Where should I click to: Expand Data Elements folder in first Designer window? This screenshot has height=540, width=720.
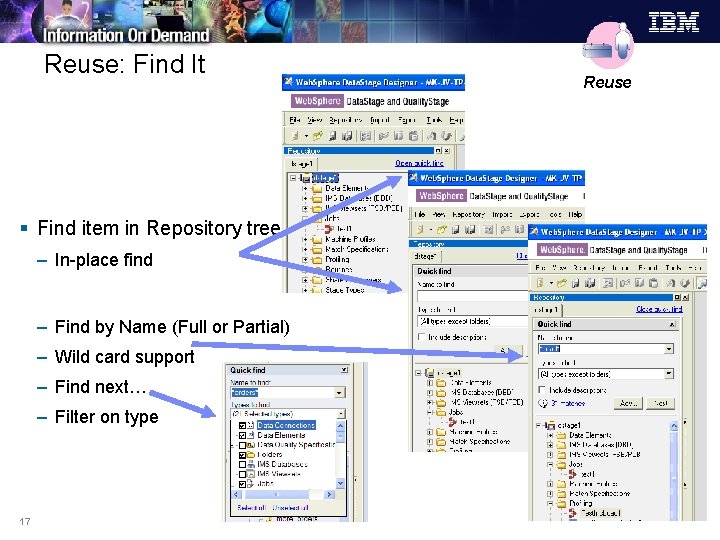pos(304,188)
